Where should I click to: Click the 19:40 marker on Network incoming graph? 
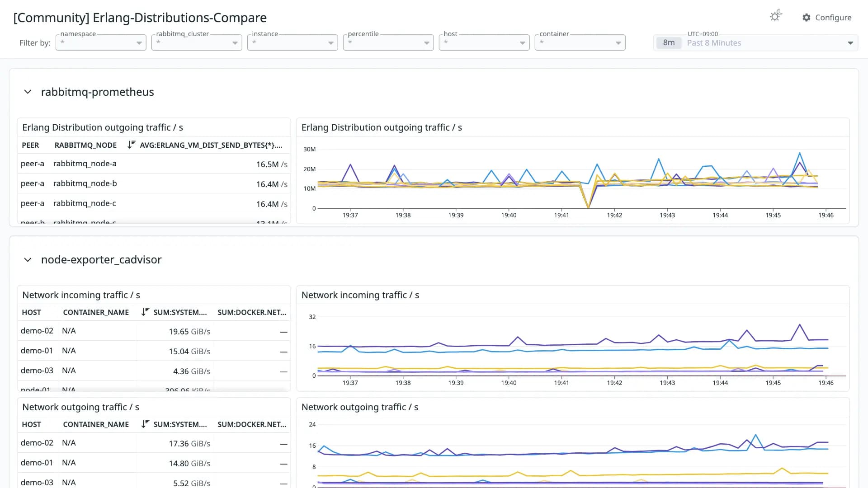[509, 383]
